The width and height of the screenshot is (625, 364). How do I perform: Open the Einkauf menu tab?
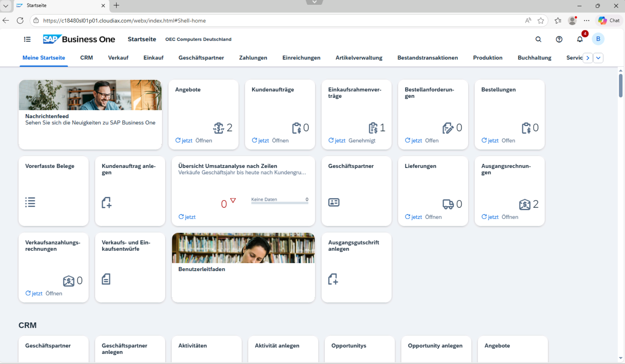[153, 58]
